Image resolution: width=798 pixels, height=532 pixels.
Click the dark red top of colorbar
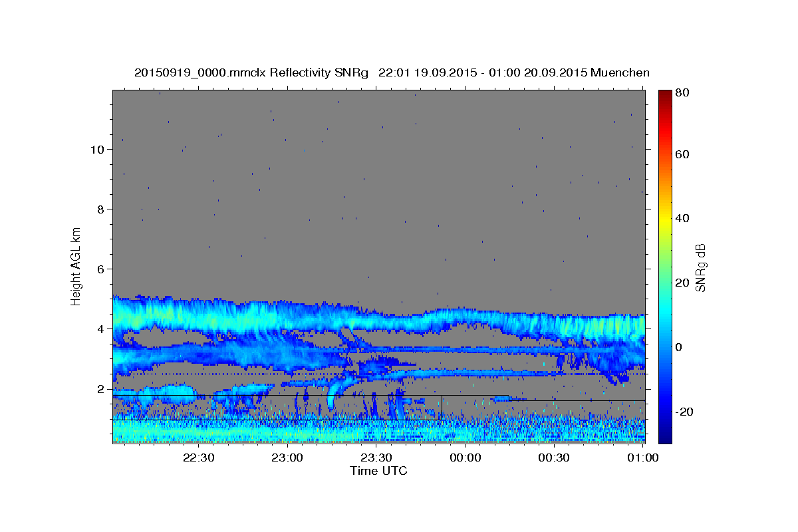tap(665, 94)
